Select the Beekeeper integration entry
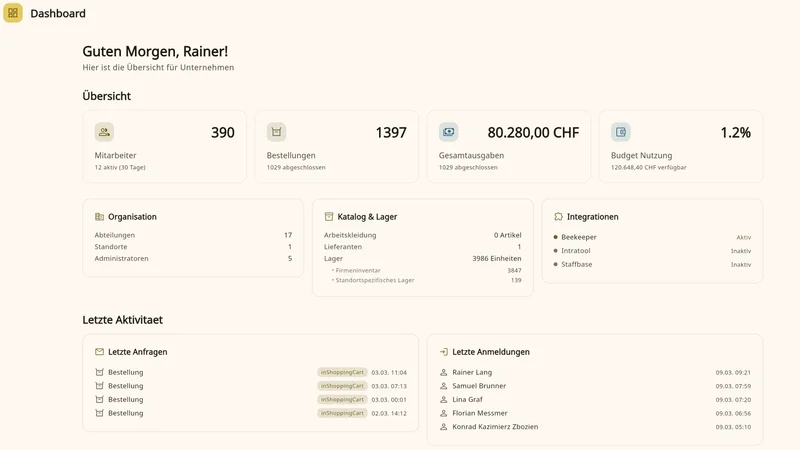This screenshot has height=450, width=800. (579, 237)
